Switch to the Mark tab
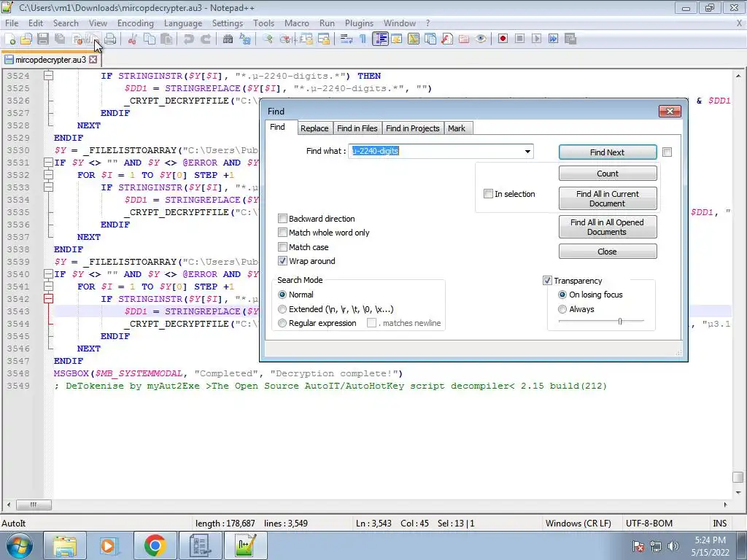Image resolution: width=747 pixels, height=560 pixels. (457, 128)
